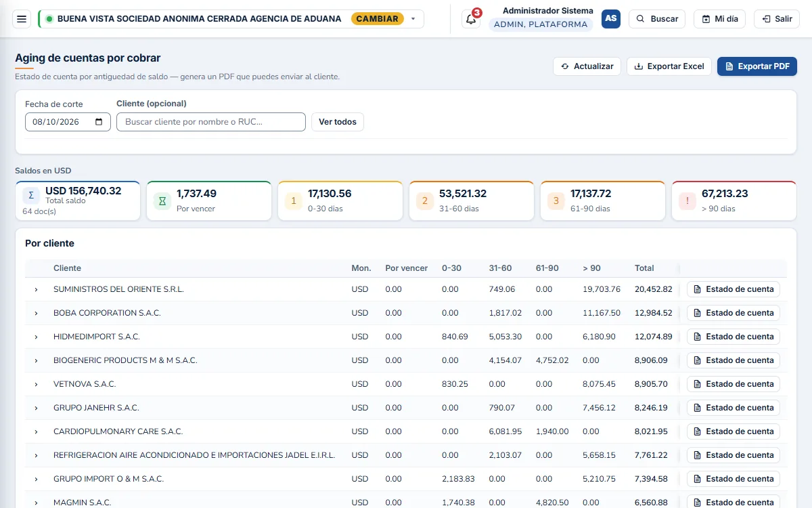The image size is (812, 508).
Task: Expand the REFRIGERACION AIRE ACONDICIONADO JADEL row
Action: [36, 455]
